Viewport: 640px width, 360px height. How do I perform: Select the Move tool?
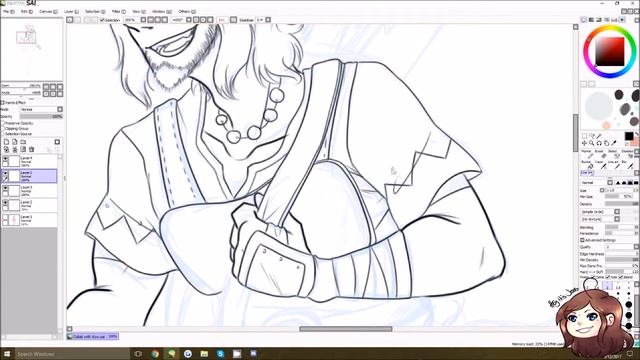[x=584, y=143]
